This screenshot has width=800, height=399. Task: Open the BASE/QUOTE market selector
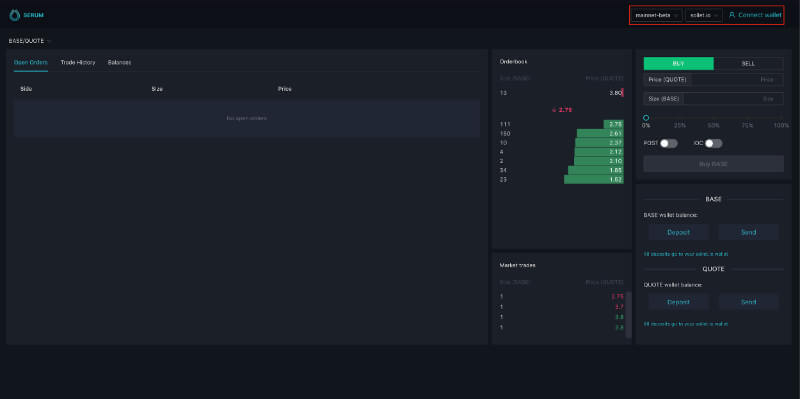tap(30, 41)
